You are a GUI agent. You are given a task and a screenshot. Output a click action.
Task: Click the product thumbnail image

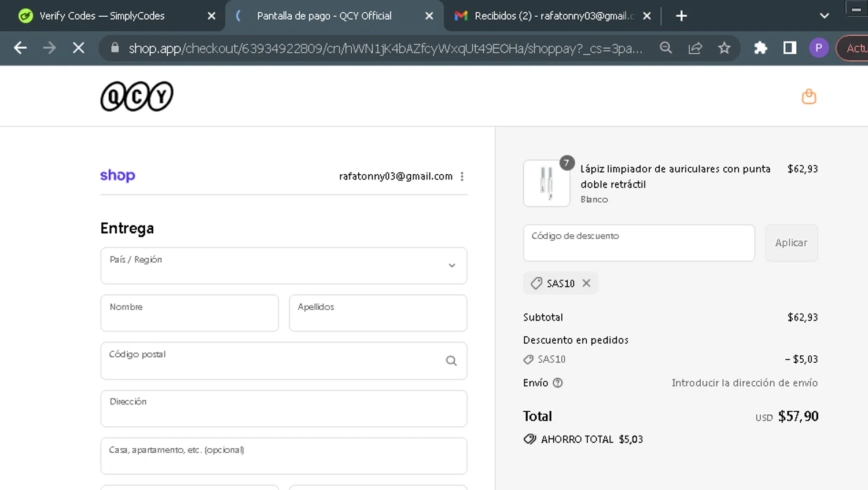(x=546, y=183)
